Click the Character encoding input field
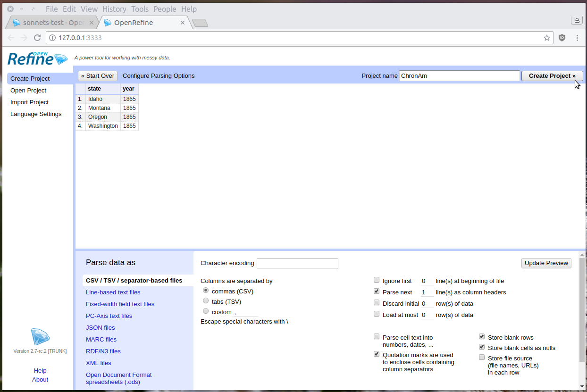The width and height of the screenshot is (587, 392). click(297, 263)
